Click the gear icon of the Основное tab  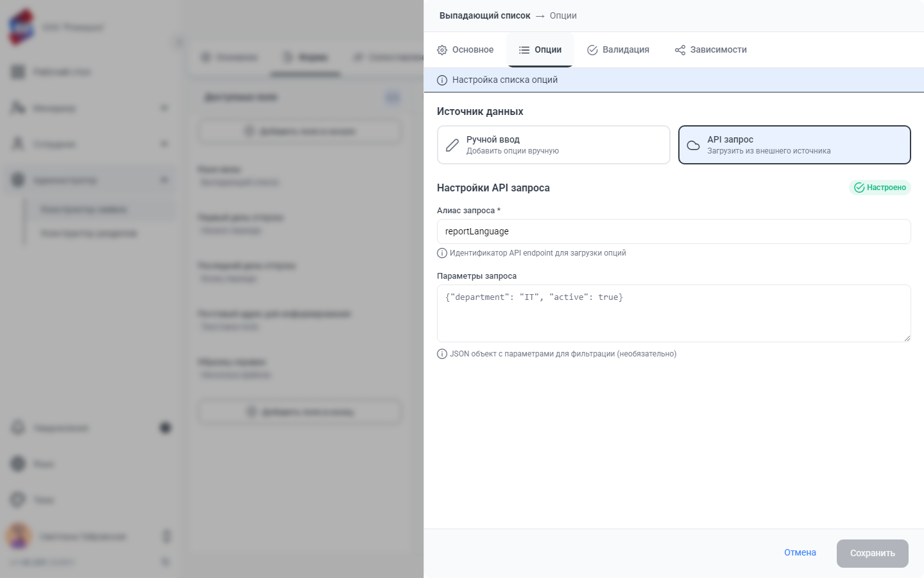coord(442,50)
